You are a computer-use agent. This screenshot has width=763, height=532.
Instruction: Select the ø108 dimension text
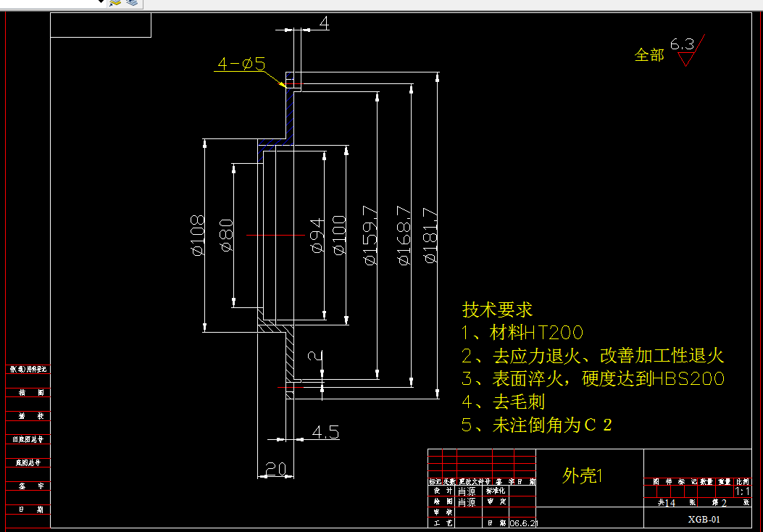(x=198, y=236)
